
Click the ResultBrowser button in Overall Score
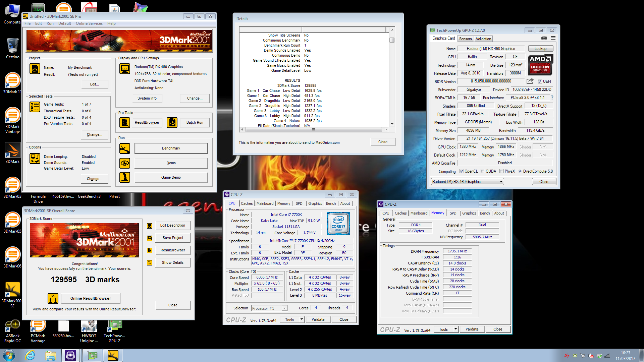click(173, 250)
